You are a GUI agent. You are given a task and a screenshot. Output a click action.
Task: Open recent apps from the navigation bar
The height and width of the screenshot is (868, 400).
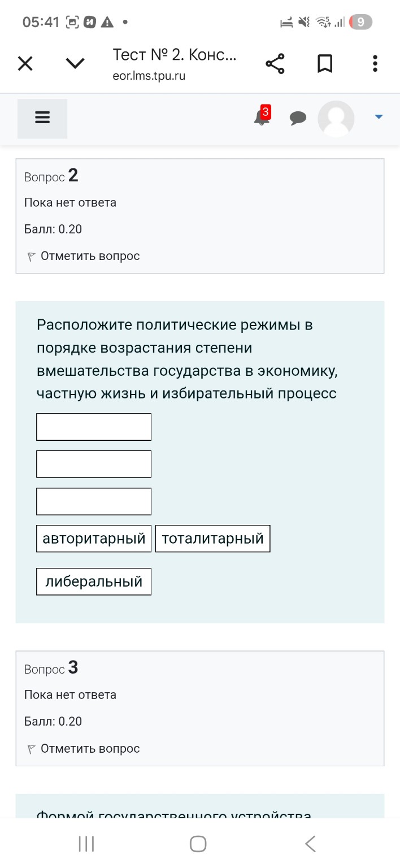pos(85,844)
